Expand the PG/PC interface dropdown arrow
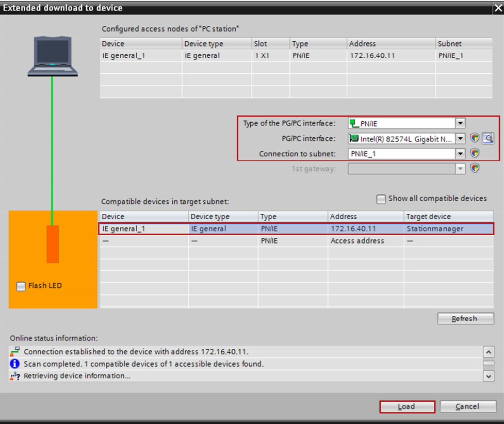Screen dimensions: 504x424 point(460,139)
